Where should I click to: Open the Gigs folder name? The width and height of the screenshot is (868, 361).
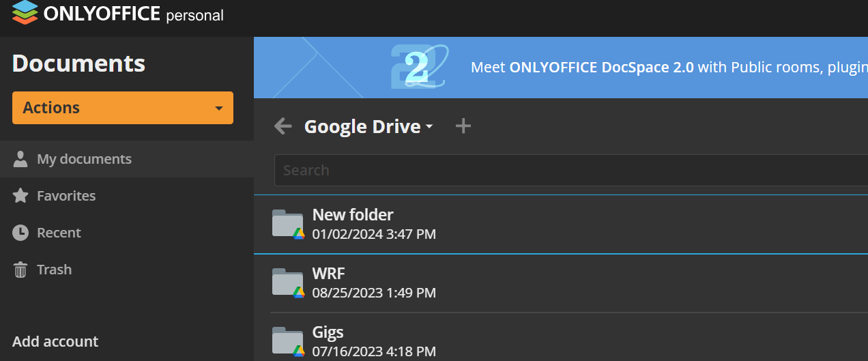328,332
